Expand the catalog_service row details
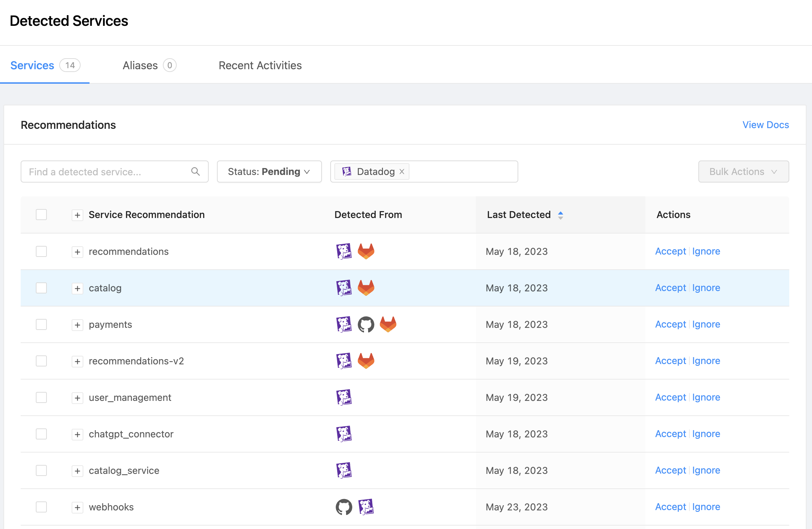This screenshot has width=812, height=529. pyautogui.click(x=77, y=471)
